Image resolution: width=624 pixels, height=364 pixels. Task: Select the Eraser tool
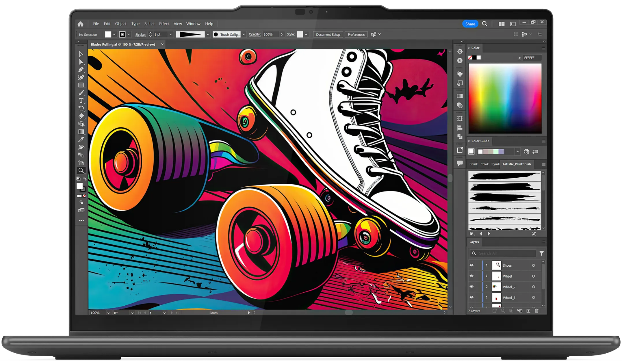click(x=81, y=116)
